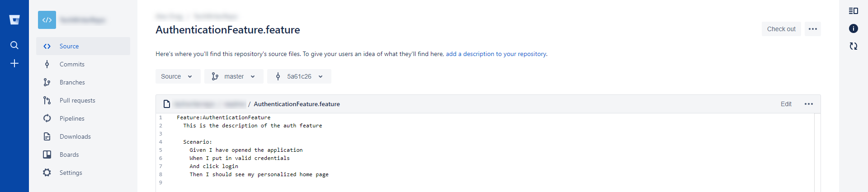Screen dimensions: 868x192
Task: Open the 5a61c26 commit dropdown
Action: click(299, 76)
